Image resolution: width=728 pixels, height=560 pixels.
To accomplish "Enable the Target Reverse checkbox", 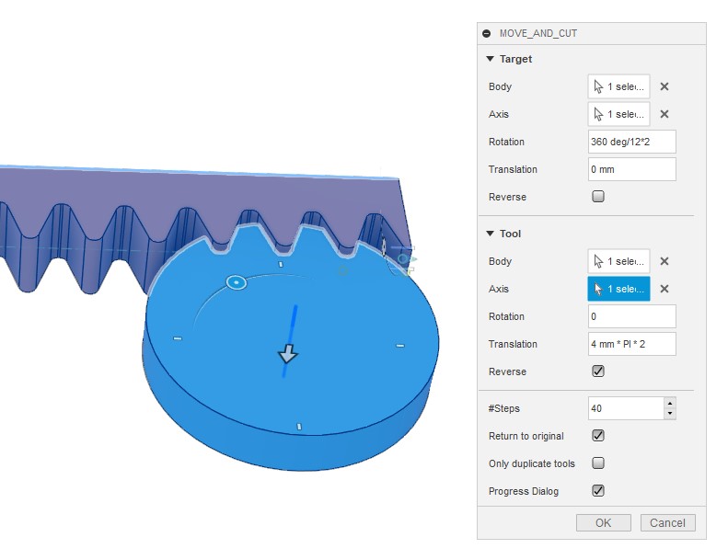I will point(598,197).
